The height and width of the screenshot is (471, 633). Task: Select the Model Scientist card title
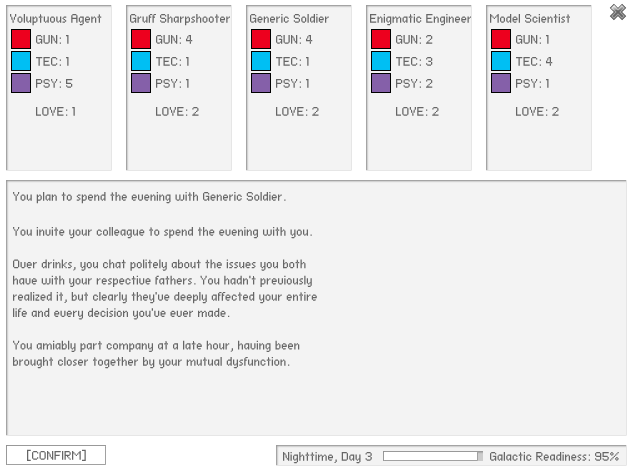point(529,18)
